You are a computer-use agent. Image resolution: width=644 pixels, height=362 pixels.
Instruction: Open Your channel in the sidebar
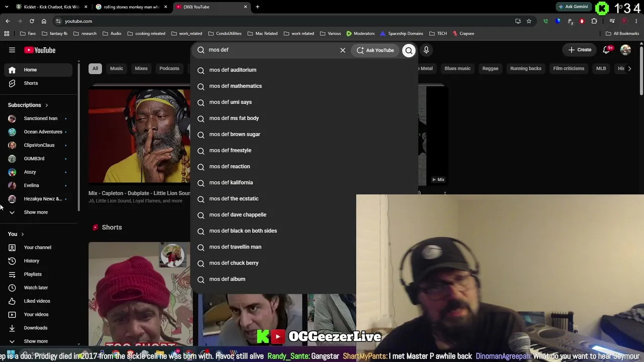coord(39,247)
